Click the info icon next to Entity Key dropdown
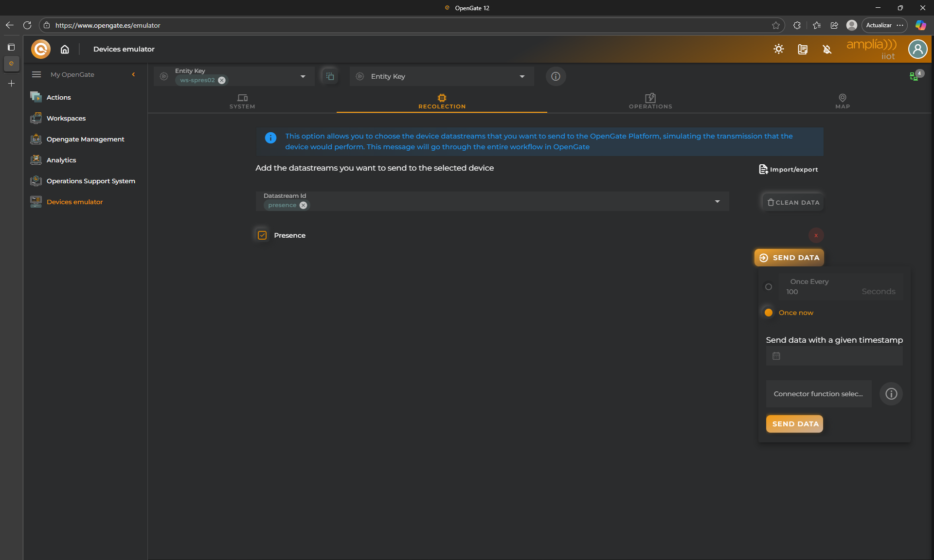 tap(556, 76)
